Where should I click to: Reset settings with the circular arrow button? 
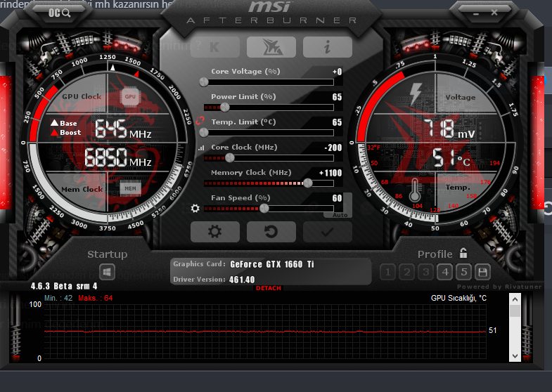271,232
